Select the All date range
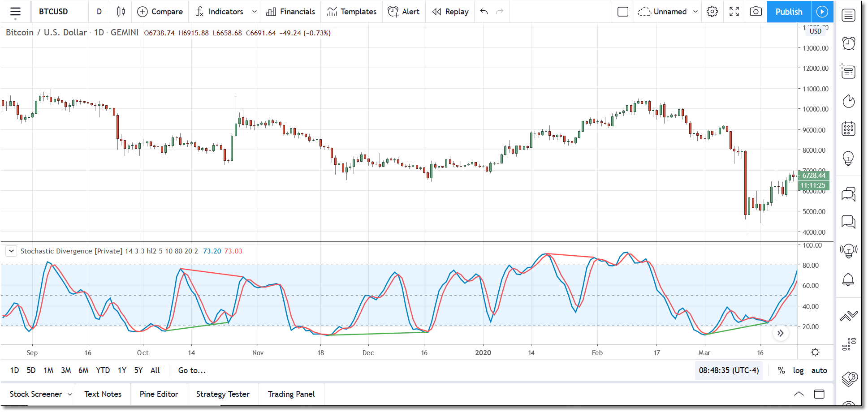The image size is (868, 412). click(x=155, y=370)
